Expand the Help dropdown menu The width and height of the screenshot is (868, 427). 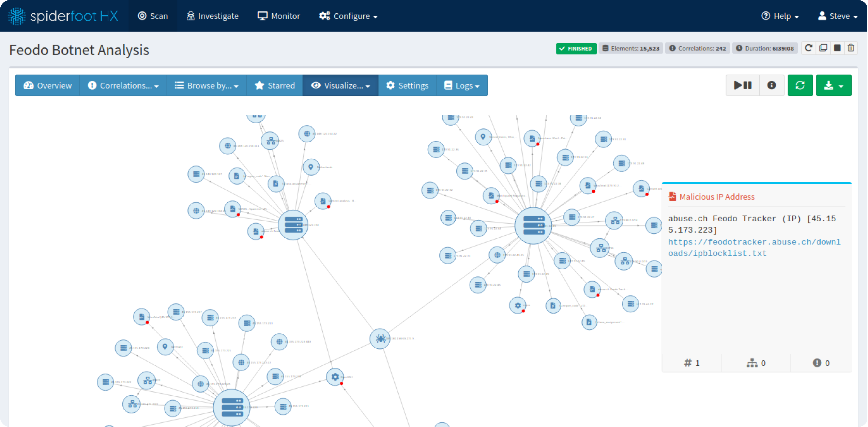click(780, 16)
